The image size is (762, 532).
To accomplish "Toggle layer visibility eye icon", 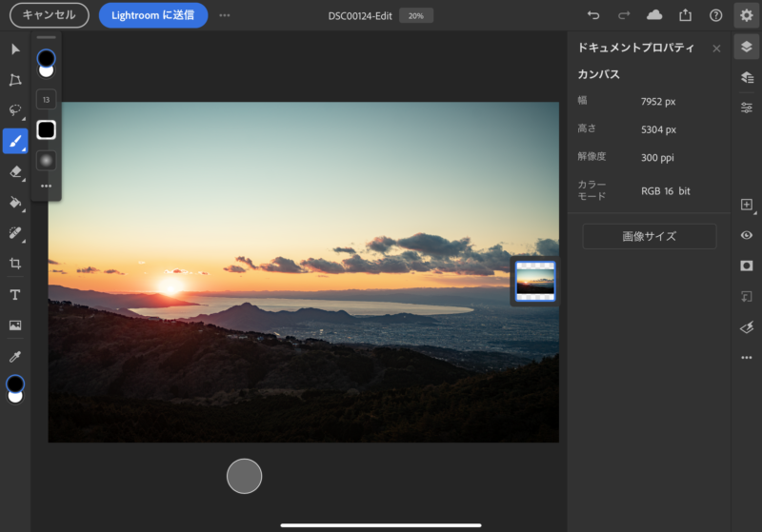I will coord(747,235).
